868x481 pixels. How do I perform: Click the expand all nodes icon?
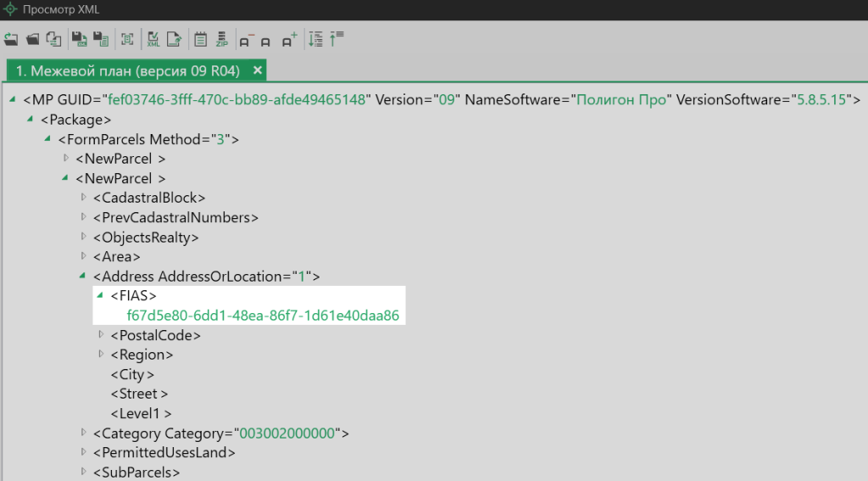(315, 39)
